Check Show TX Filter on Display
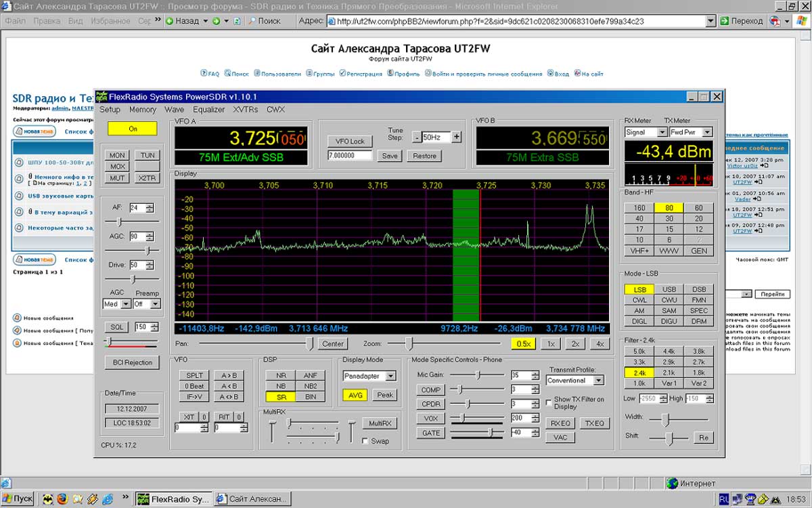This screenshot has height=508, width=812. point(548,401)
